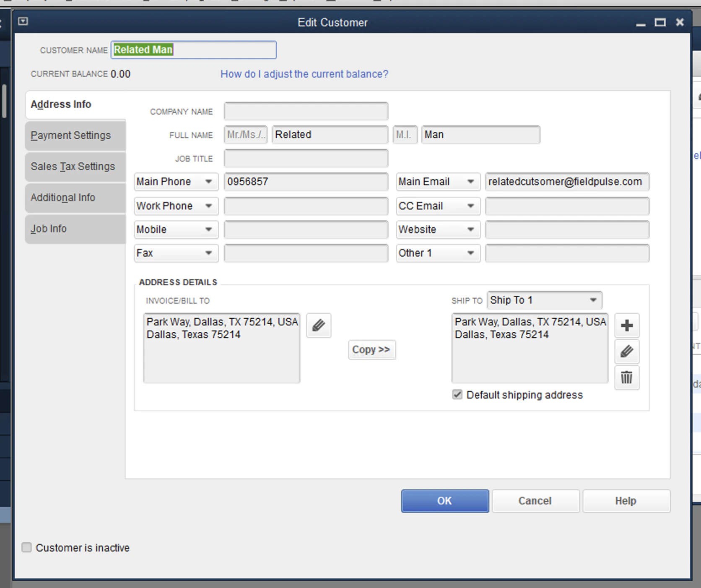The image size is (701, 588).
Task: Click the Fax number field
Action: pos(306,253)
